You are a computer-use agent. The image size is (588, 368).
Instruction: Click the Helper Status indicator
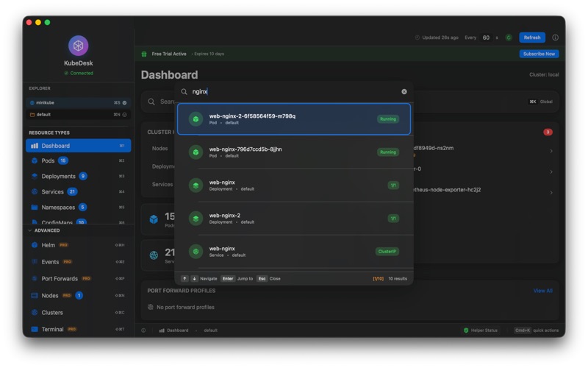pyautogui.click(x=481, y=330)
